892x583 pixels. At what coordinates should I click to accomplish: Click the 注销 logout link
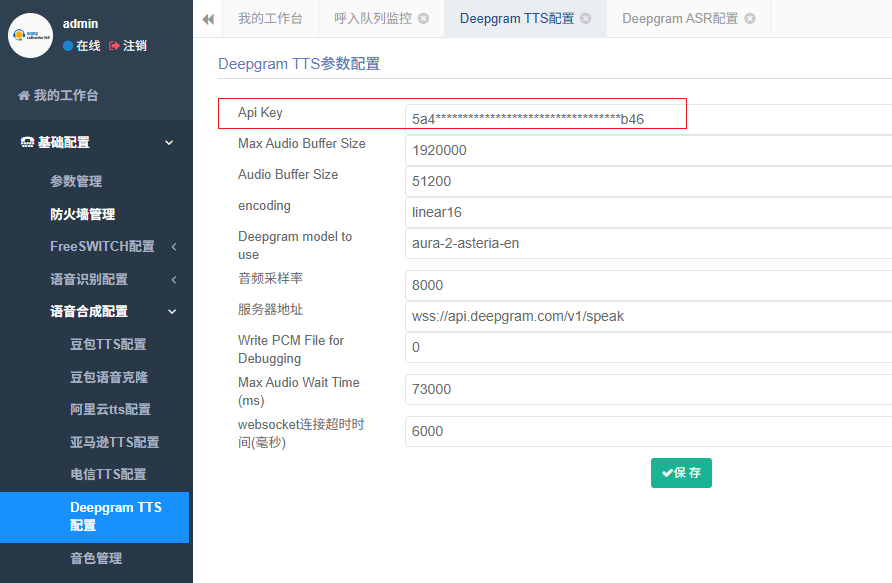(x=135, y=46)
